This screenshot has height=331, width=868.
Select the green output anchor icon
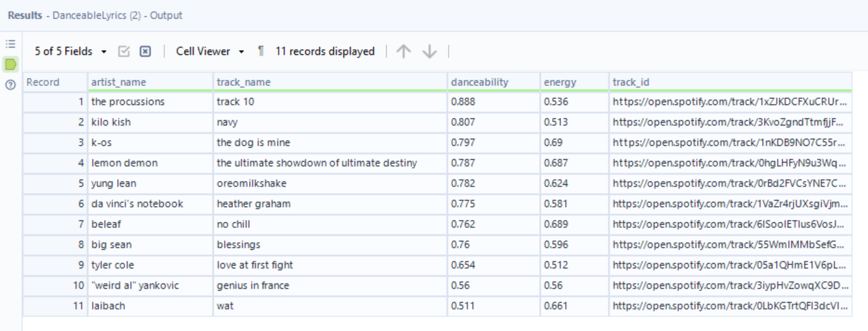(x=10, y=64)
